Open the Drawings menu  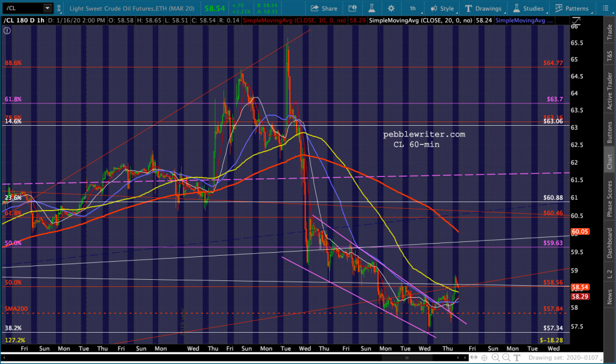(482, 8)
